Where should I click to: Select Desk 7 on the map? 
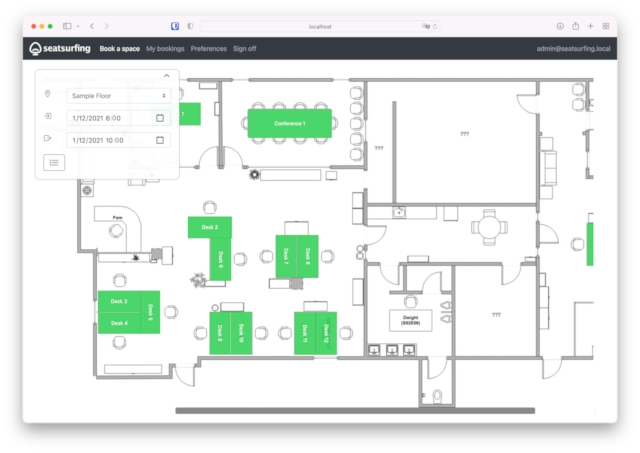pyautogui.click(x=286, y=256)
